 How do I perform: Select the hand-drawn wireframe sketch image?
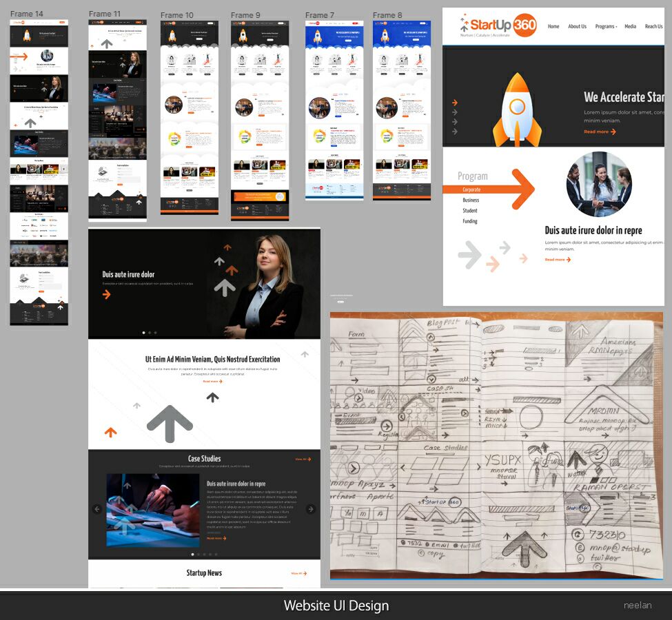tap(496, 446)
